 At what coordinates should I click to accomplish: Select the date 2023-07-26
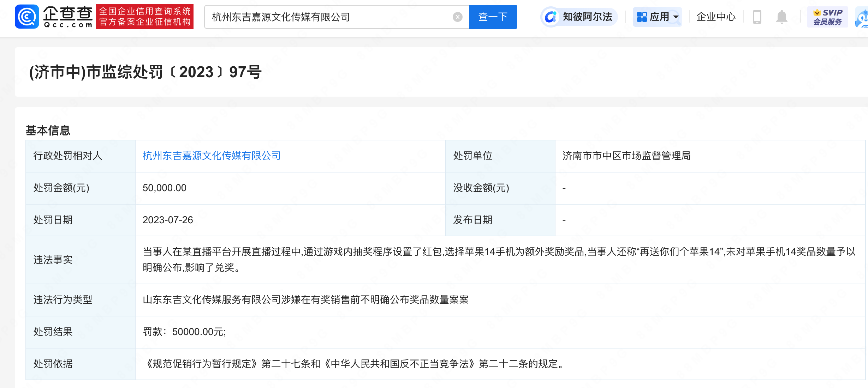click(x=168, y=220)
